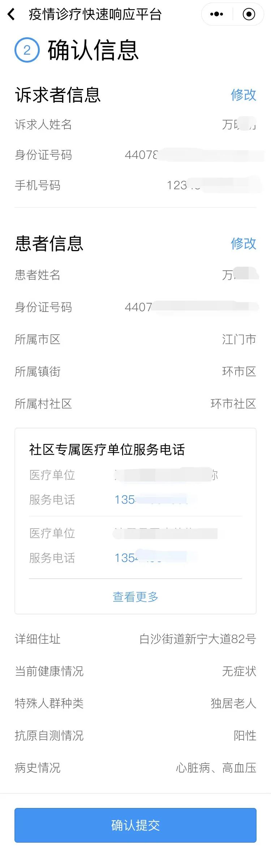This screenshot has height=868, width=271.
Task: Tap the 环市社区 community value
Action: click(233, 404)
